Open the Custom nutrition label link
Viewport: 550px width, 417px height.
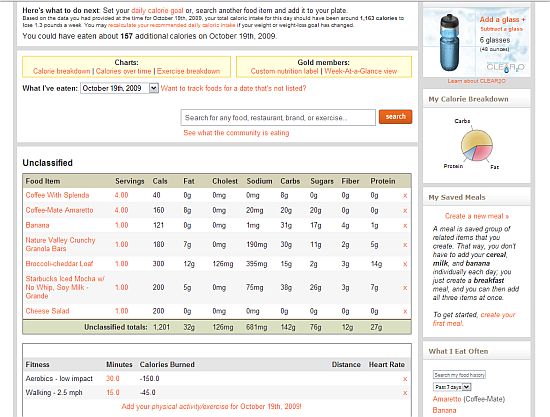click(x=284, y=71)
